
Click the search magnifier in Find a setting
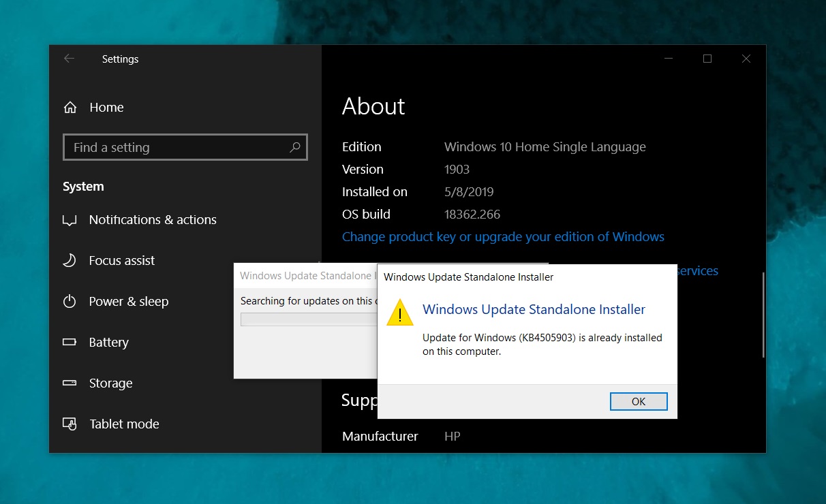(x=295, y=147)
